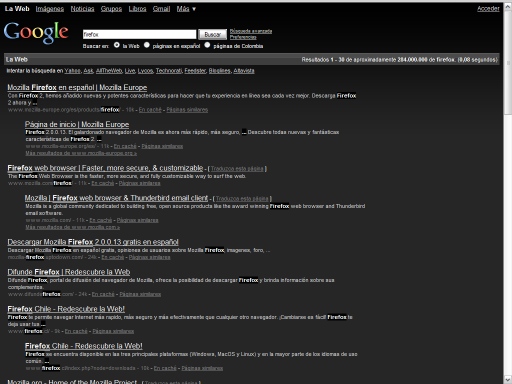Open 'En caché' for the www.firefox.cl/ - 9k result

coord(76,331)
